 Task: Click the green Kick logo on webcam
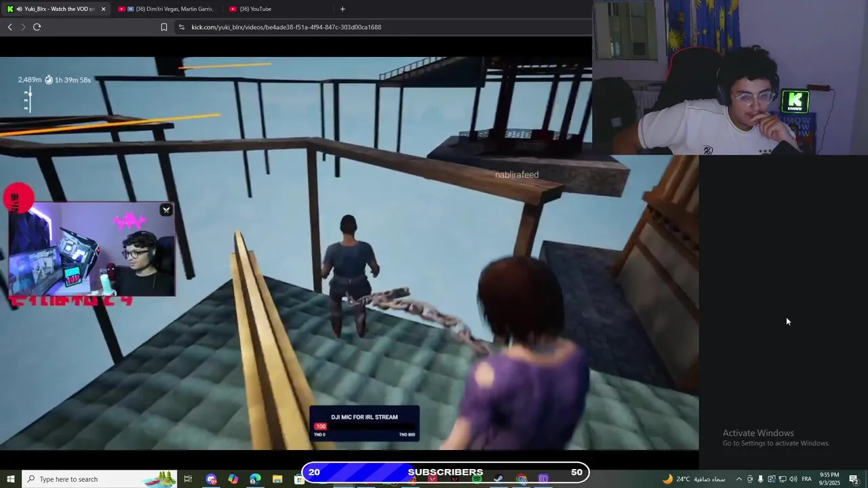795,102
